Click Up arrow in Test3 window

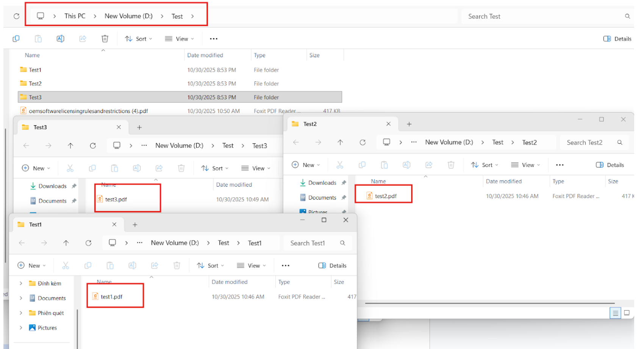pyautogui.click(x=70, y=146)
